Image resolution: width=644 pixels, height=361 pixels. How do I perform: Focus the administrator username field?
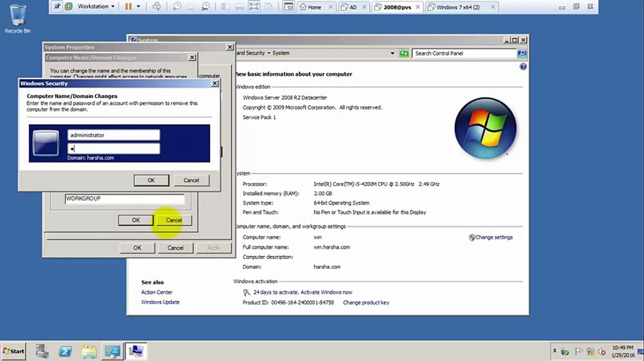click(114, 135)
